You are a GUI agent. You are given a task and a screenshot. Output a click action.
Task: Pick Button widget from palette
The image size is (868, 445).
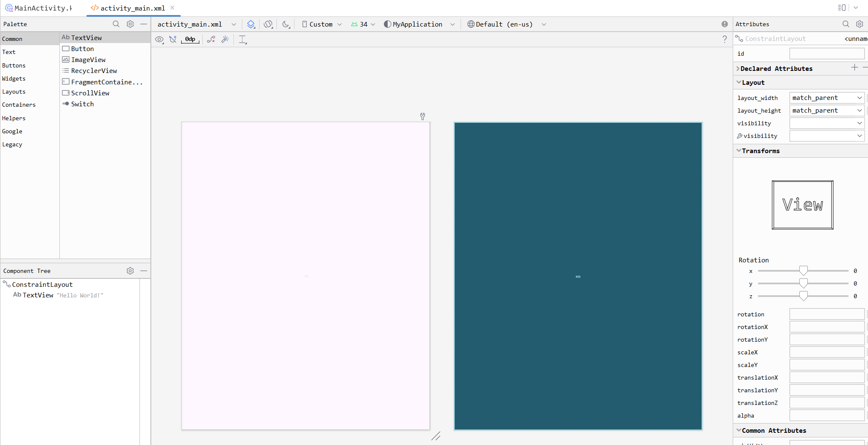point(105,49)
